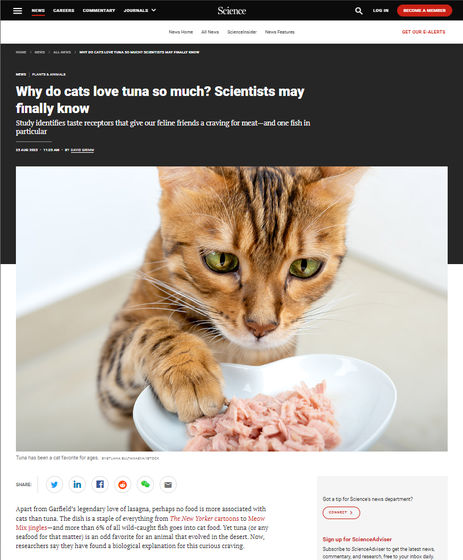This screenshot has width=463, height=560.
Task: Open the News tab in header
Action: [38, 10]
